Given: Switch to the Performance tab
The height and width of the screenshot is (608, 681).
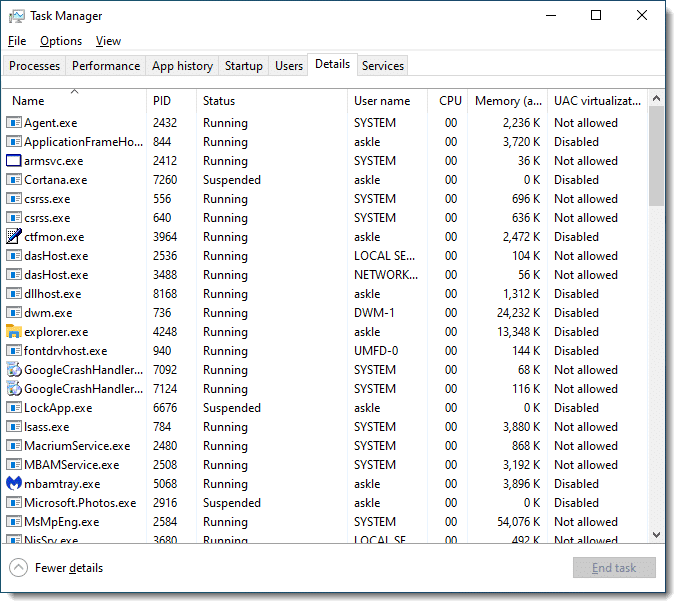Looking at the screenshot, I should (x=106, y=66).
